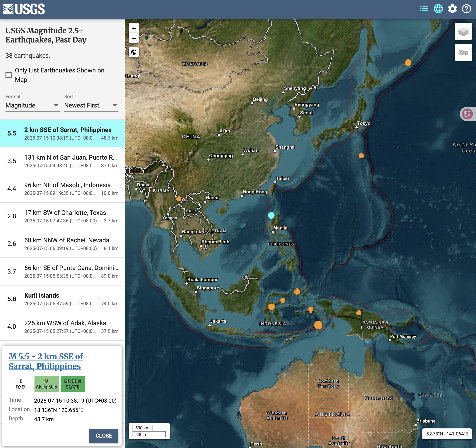This screenshot has width=476, height=448.
Task: Open the GREEN PAGER badge
Action: (x=73, y=384)
